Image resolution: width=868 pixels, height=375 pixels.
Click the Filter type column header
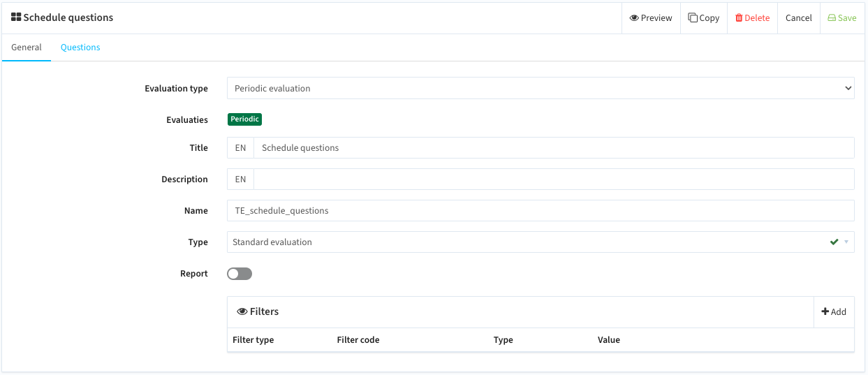(253, 340)
